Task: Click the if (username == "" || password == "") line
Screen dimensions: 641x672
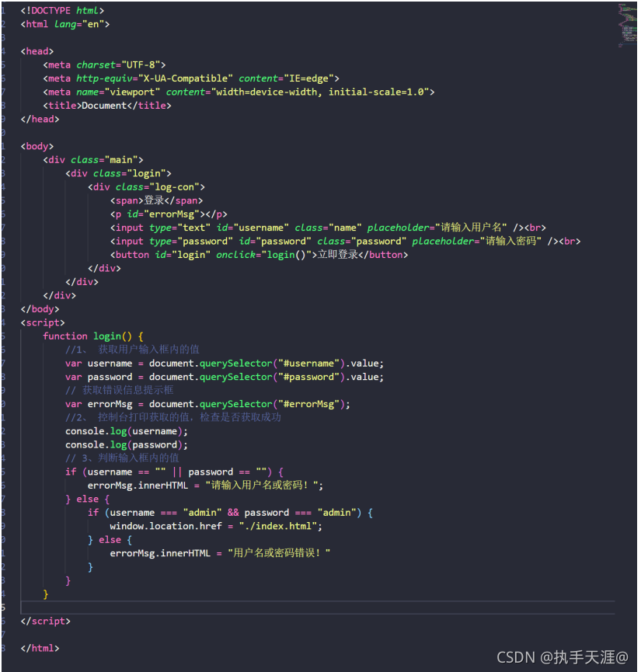Action: coord(174,472)
